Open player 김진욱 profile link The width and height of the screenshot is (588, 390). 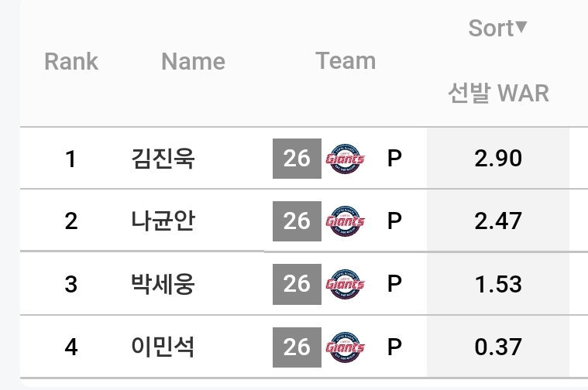(163, 159)
